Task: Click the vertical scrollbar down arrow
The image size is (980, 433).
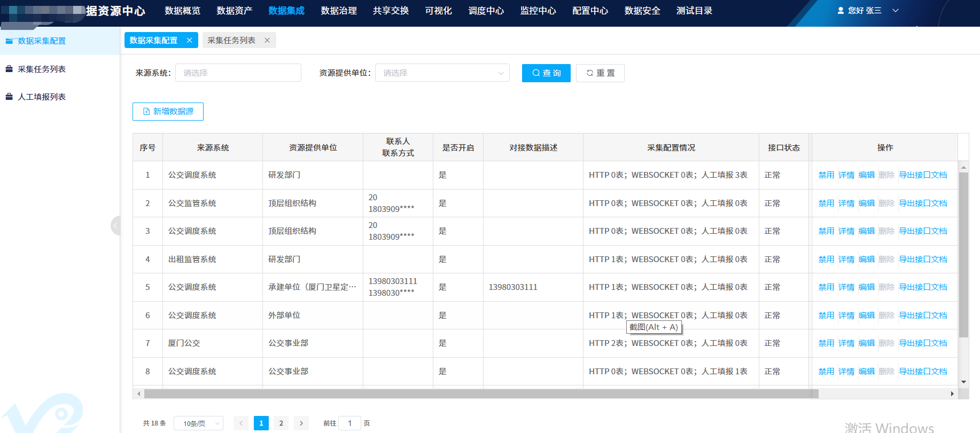Action: 963,382
